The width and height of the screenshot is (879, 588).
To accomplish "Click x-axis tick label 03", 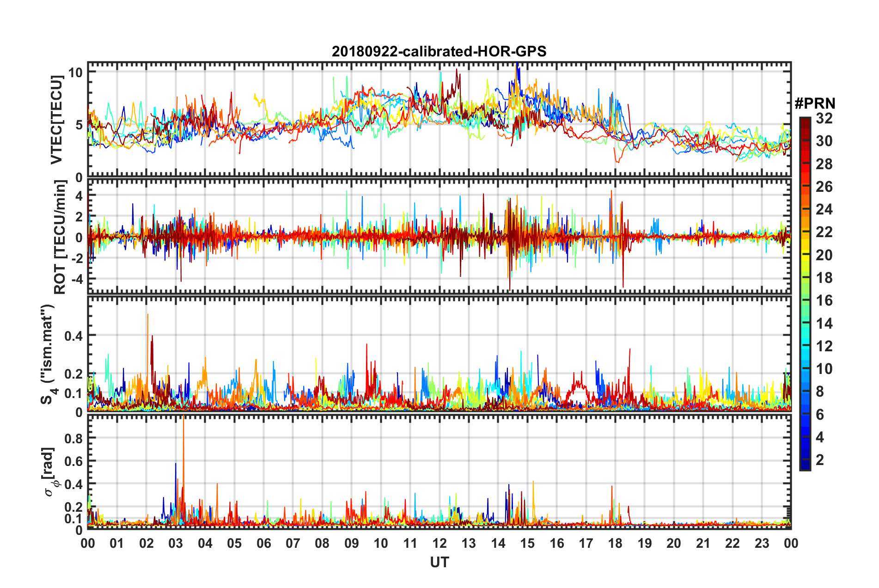I will tap(176, 543).
